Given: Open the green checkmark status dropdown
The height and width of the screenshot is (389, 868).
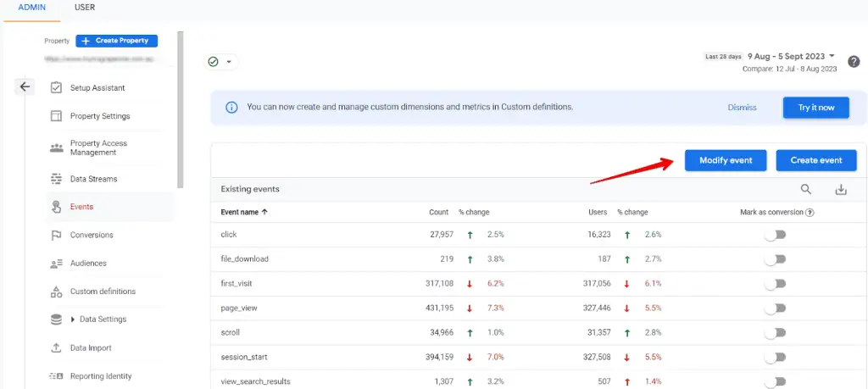Looking at the screenshot, I should coord(221,62).
